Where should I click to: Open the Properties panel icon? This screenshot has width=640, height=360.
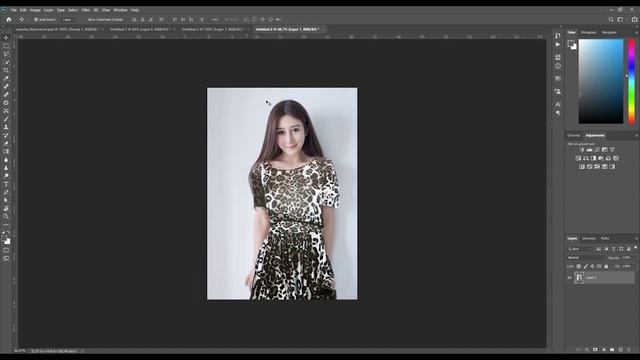click(x=558, y=57)
